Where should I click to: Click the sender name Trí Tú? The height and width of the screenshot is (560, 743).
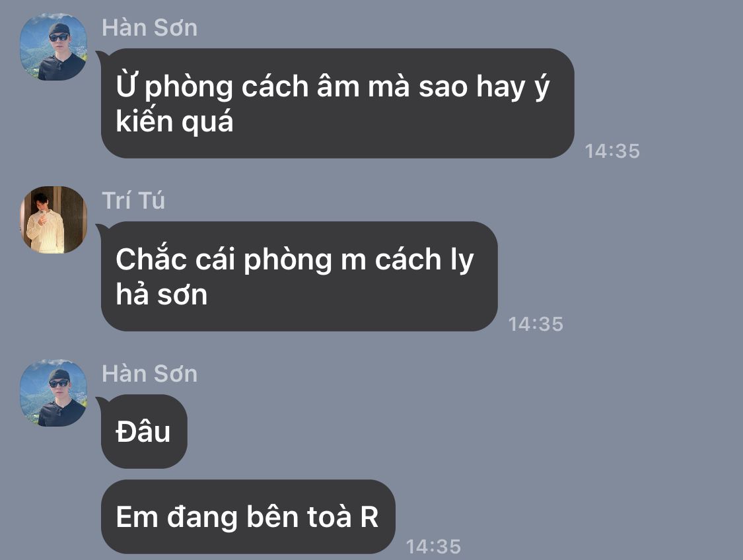[133, 200]
